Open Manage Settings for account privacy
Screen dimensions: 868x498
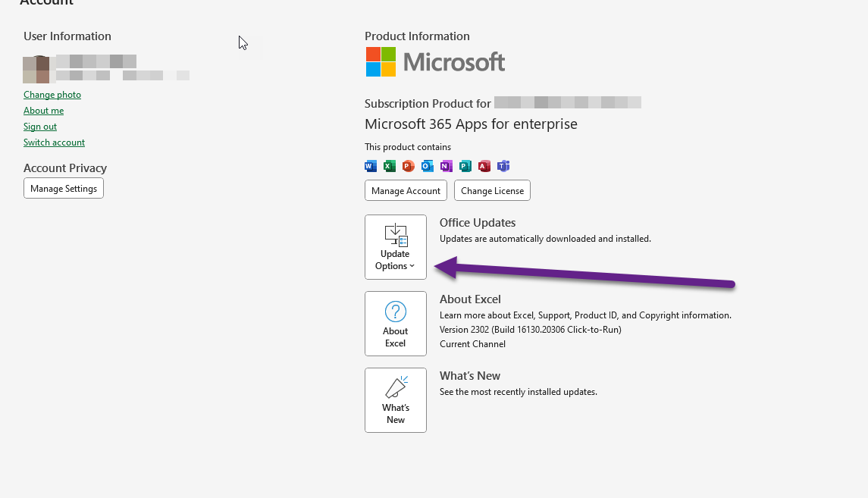[x=64, y=189]
